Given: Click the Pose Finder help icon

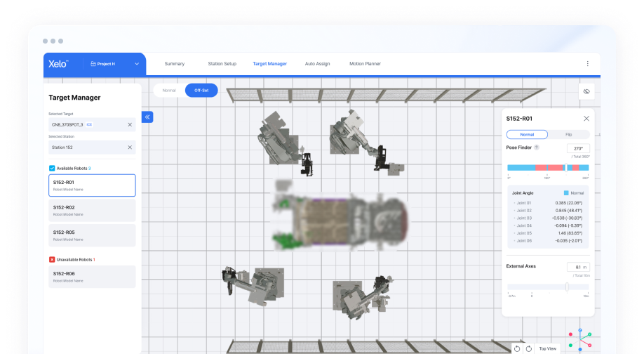Looking at the screenshot, I should point(537,147).
